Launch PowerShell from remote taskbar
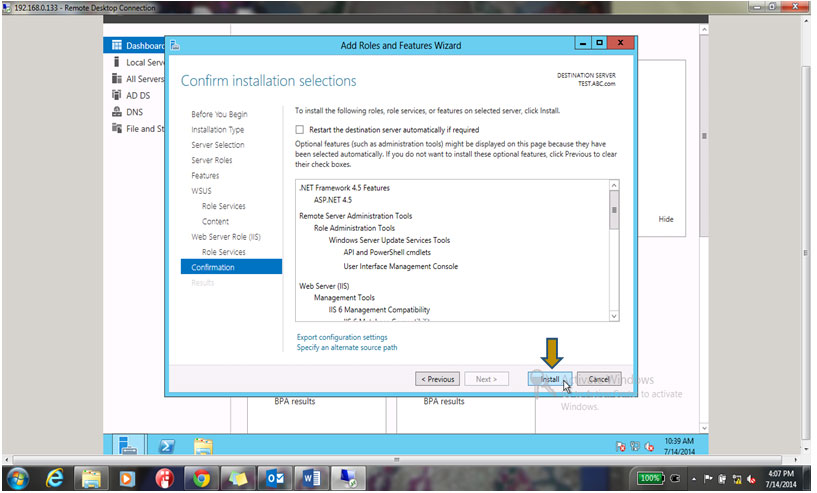 (x=167, y=446)
